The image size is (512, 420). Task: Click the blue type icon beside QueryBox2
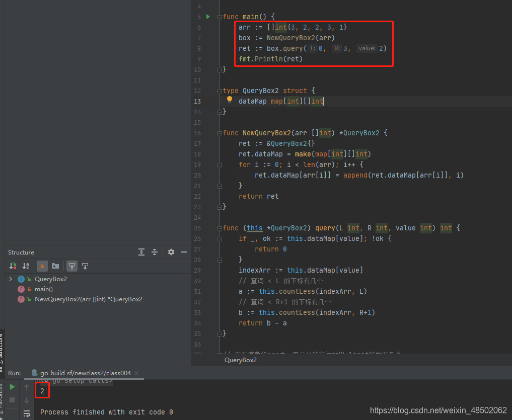pos(21,279)
